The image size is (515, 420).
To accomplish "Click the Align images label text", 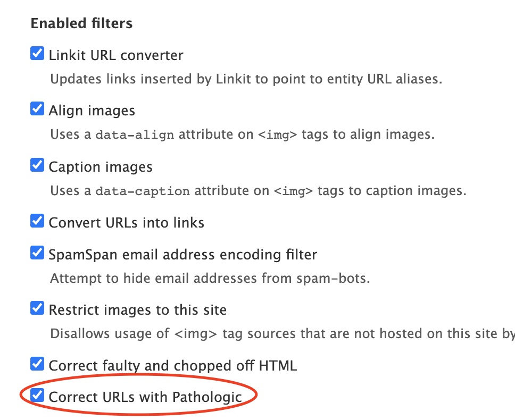I will tap(92, 110).
